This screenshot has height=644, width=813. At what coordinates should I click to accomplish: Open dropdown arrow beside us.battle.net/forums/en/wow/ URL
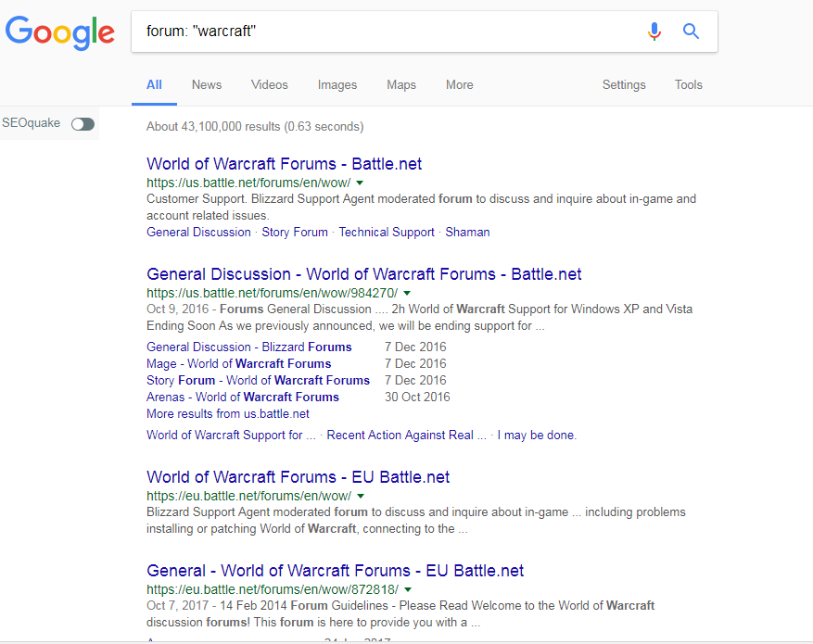[x=360, y=183]
